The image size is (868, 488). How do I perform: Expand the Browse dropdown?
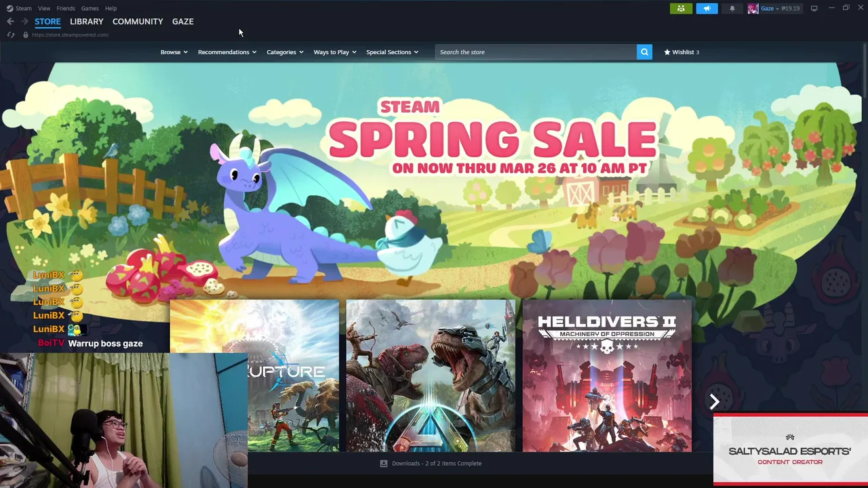(x=174, y=52)
